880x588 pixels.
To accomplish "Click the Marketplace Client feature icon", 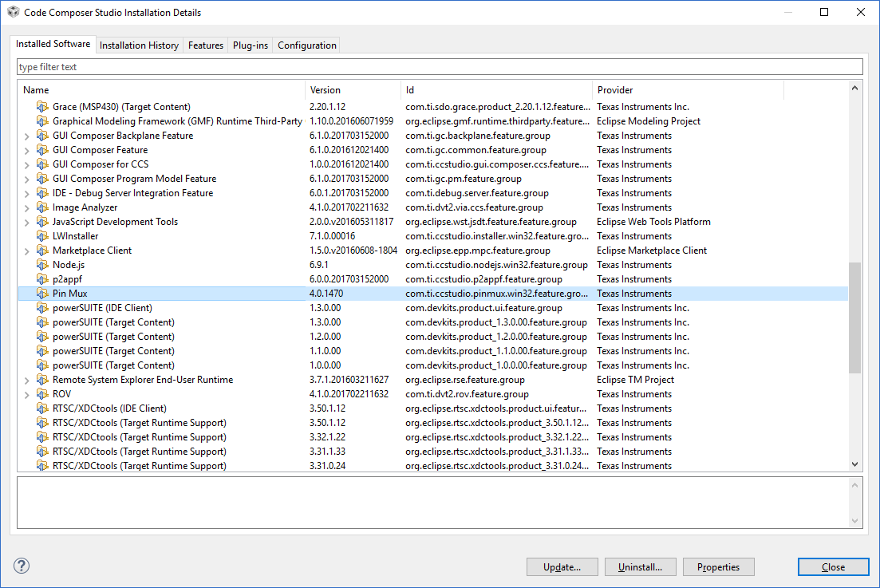I will [42, 251].
